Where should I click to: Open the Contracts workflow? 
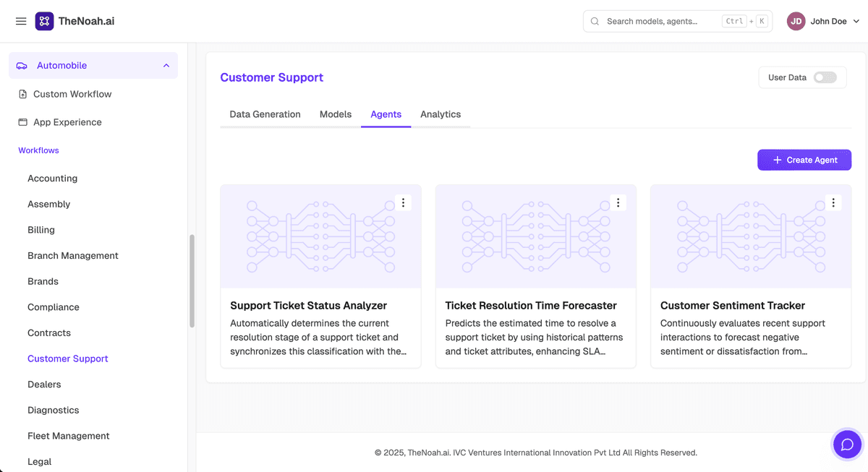pyautogui.click(x=49, y=333)
